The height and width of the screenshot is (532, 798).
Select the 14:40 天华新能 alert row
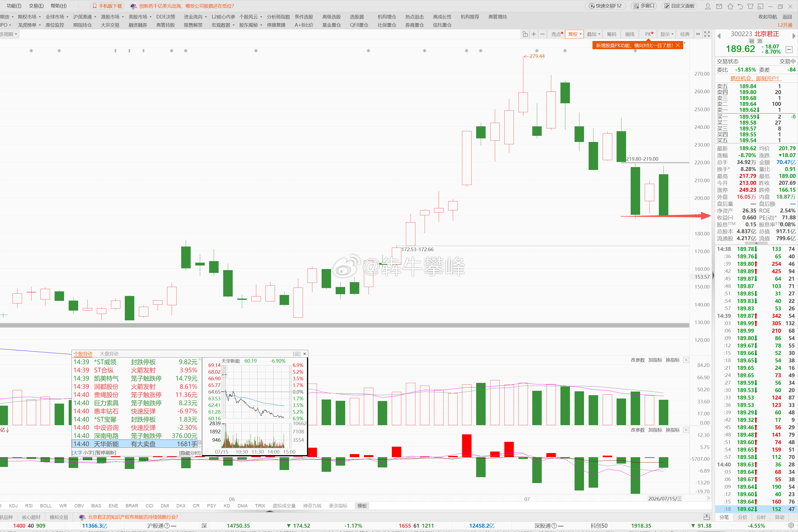(x=135, y=444)
